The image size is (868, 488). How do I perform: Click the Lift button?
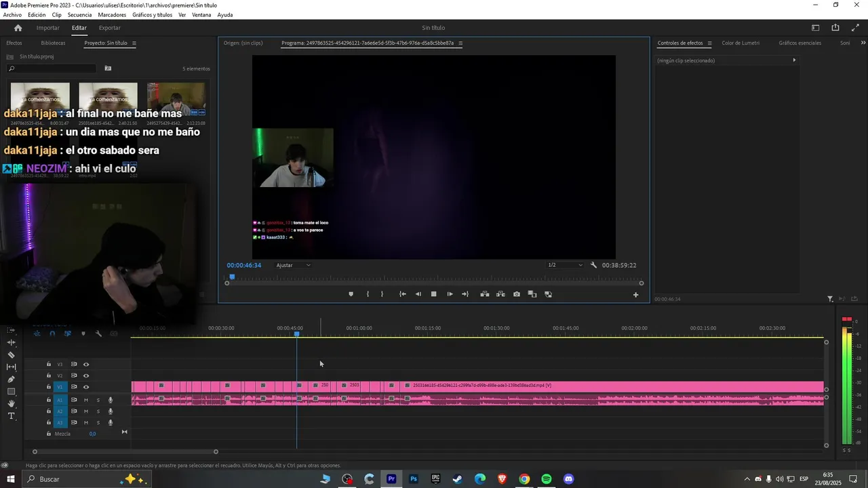(x=485, y=294)
